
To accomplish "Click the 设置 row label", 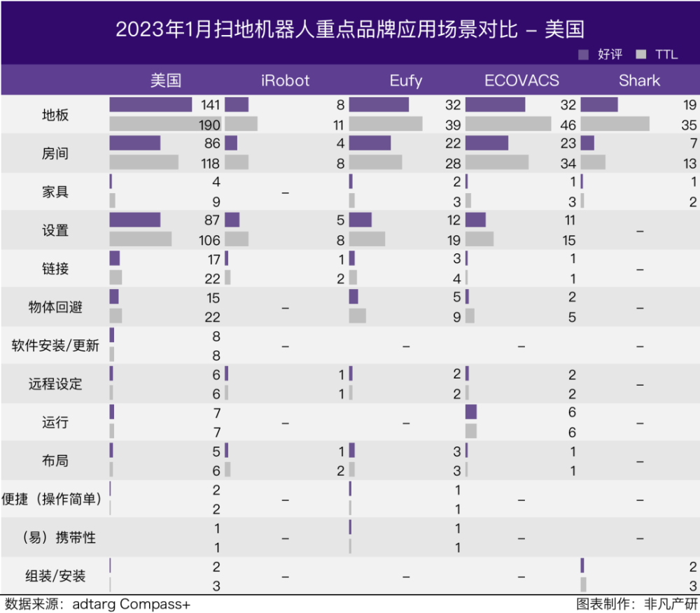I will coord(55,230).
